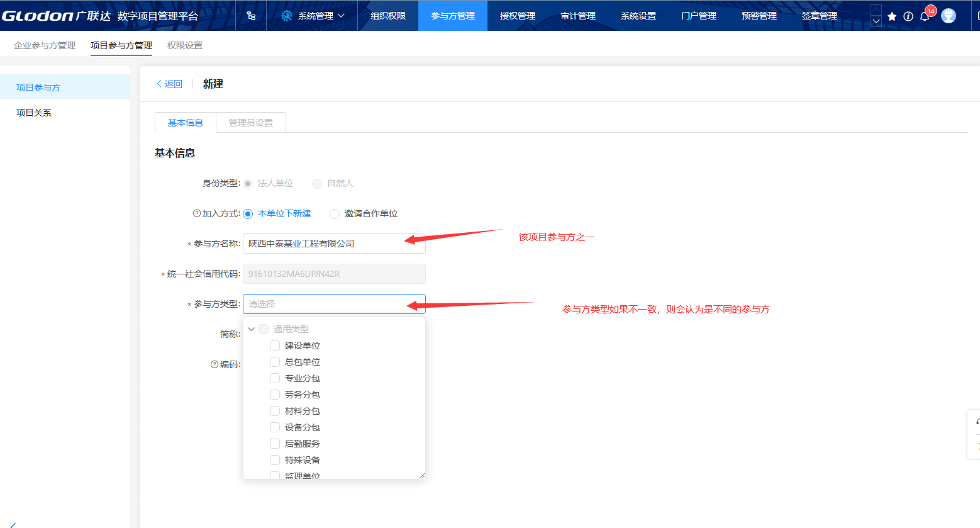Click the help icon beside 加入方式
The width and height of the screenshot is (980, 528).
click(x=196, y=213)
